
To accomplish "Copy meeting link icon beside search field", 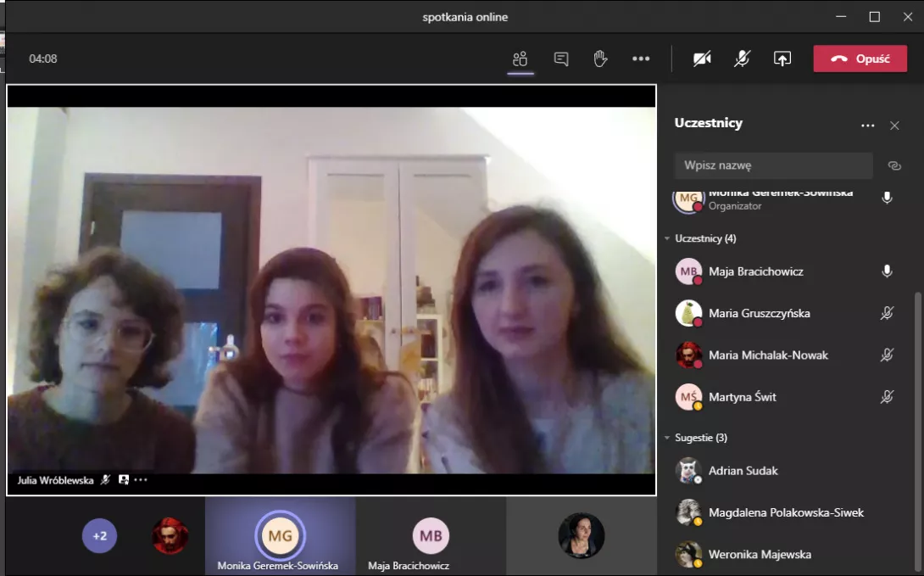I will point(893,165).
